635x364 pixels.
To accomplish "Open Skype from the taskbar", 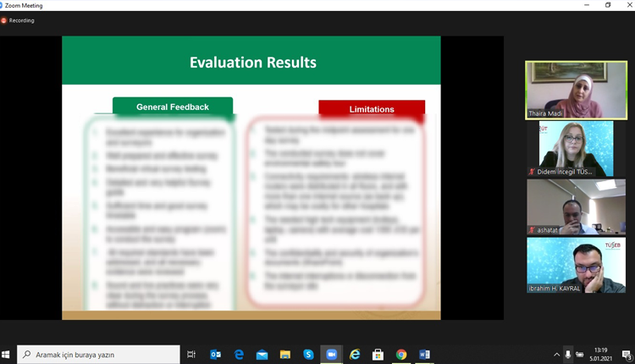I will pyautogui.click(x=308, y=355).
